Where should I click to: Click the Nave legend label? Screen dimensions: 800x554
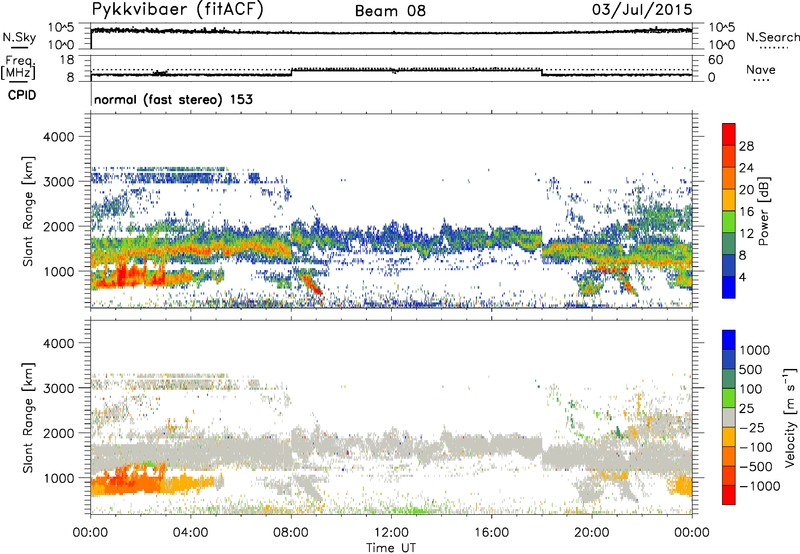tap(761, 69)
